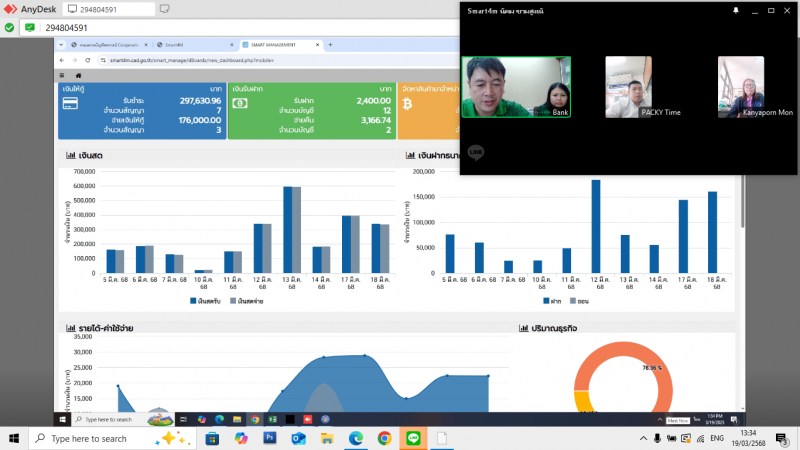
Task: Open a new AnyDesk session tab
Action: 164,9
